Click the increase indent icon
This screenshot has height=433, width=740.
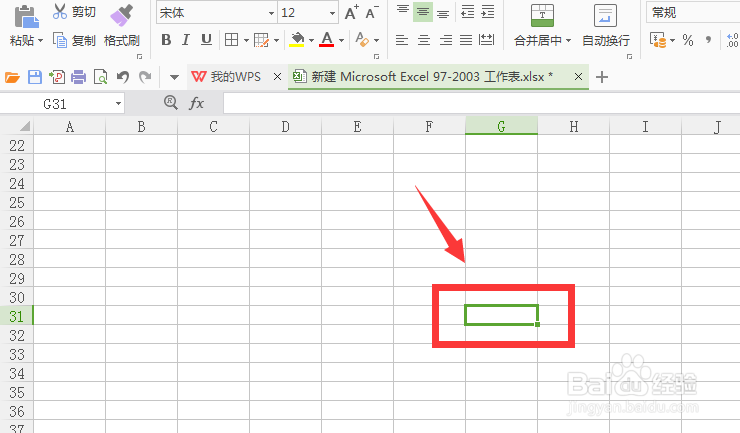click(x=488, y=12)
